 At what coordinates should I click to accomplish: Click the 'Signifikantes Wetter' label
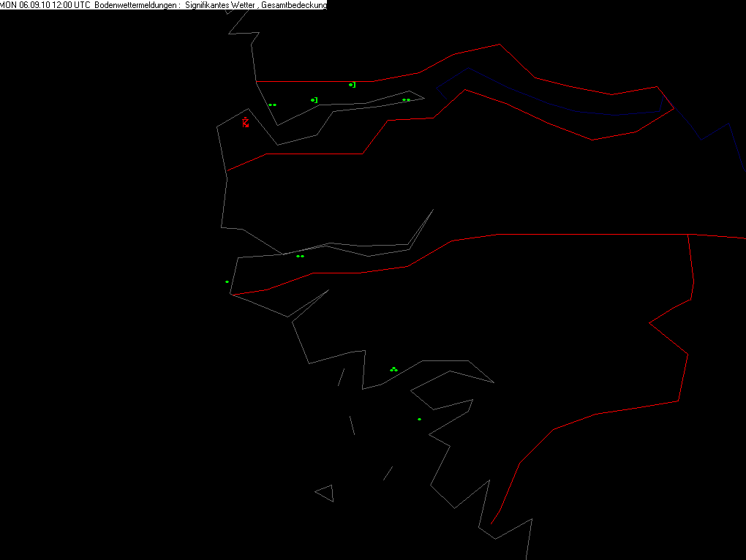220,5
